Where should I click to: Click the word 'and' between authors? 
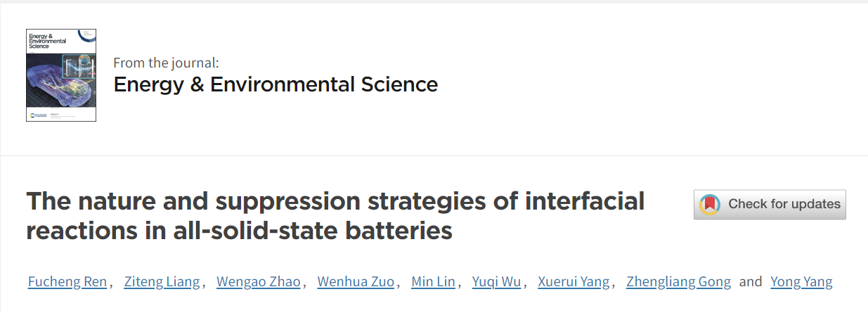(751, 282)
